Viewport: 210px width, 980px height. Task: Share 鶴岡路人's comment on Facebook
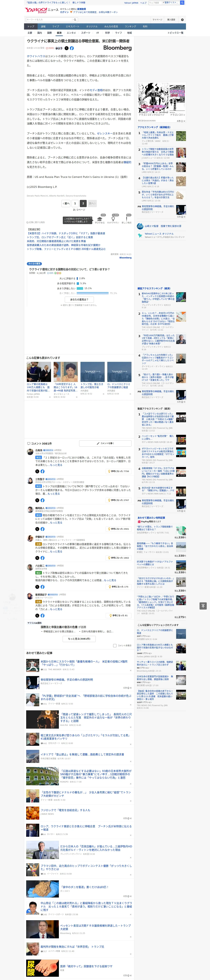(42, 529)
